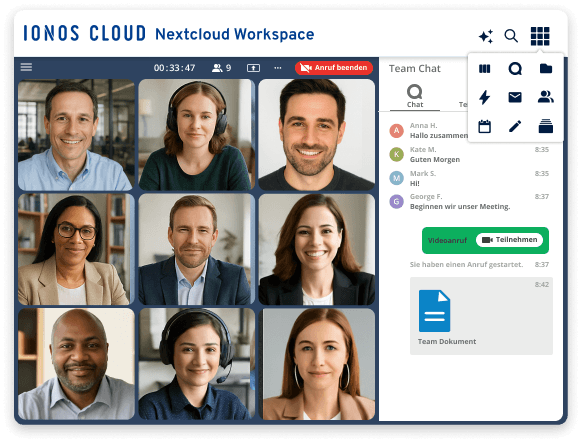The height and width of the screenshot is (443, 582).
Task: Open the Notes pencil app icon
Action: point(515,126)
